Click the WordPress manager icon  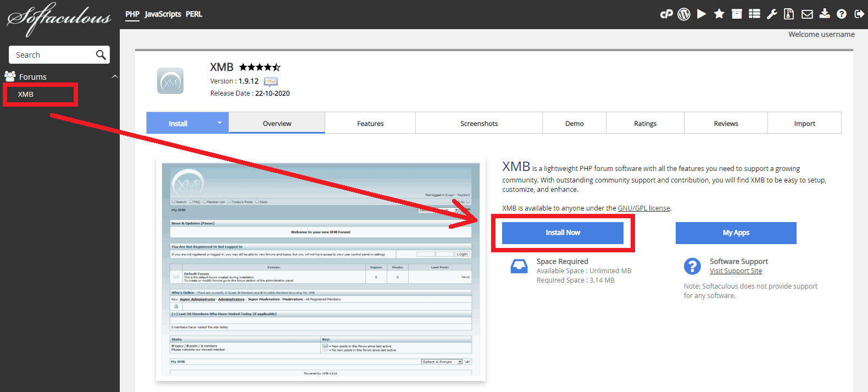pyautogui.click(x=684, y=14)
